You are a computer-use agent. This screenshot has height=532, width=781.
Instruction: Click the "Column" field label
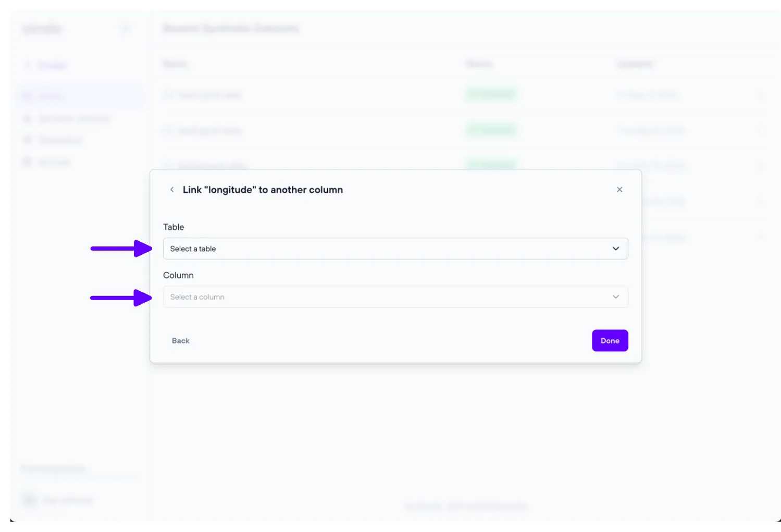point(178,275)
